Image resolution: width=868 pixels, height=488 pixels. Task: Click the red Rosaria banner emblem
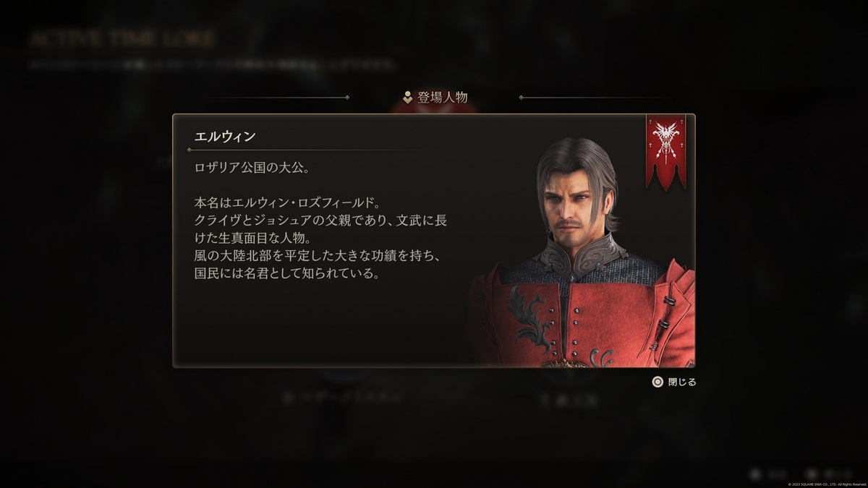pyautogui.click(x=665, y=151)
